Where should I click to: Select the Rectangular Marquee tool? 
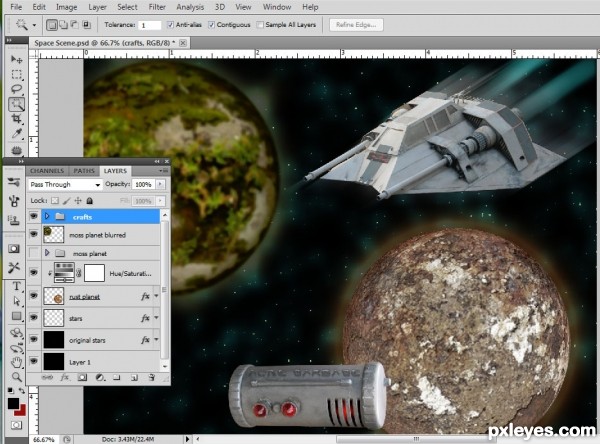coord(16,74)
